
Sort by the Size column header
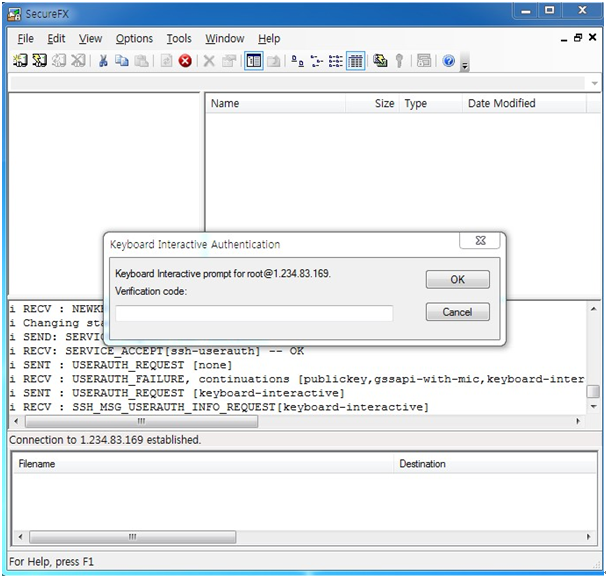pyautogui.click(x=372, y=103)
